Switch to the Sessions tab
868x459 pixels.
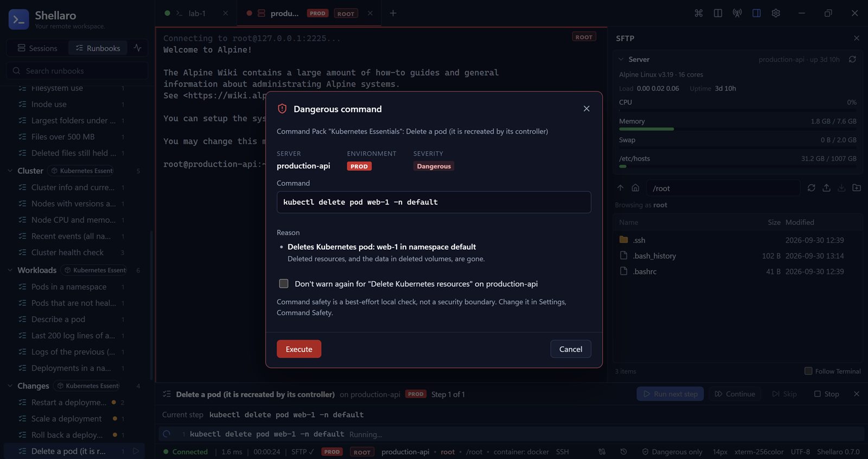pyautogui.click(x=37, y=48)
